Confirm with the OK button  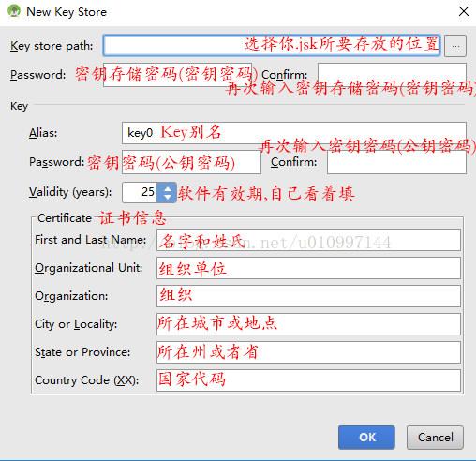click(x=366, y=438)
